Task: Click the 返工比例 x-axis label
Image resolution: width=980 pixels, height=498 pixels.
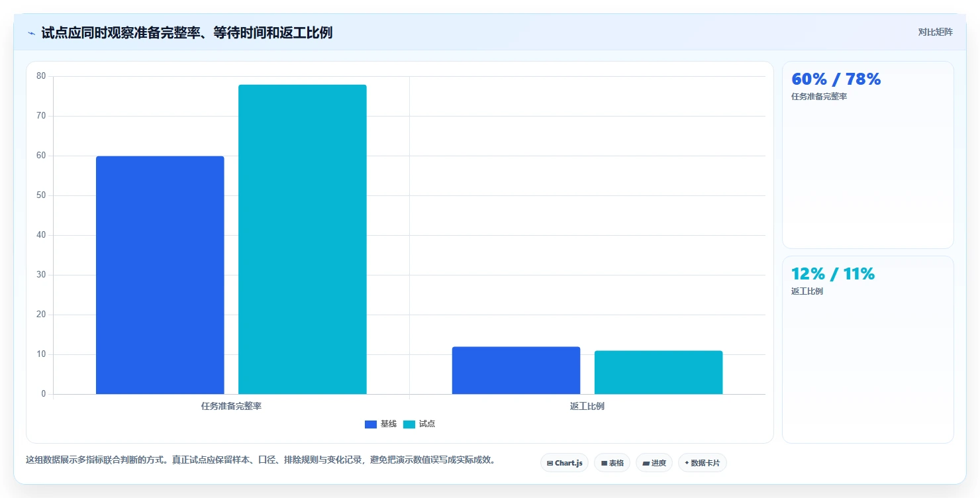Action: pos(587,406)
